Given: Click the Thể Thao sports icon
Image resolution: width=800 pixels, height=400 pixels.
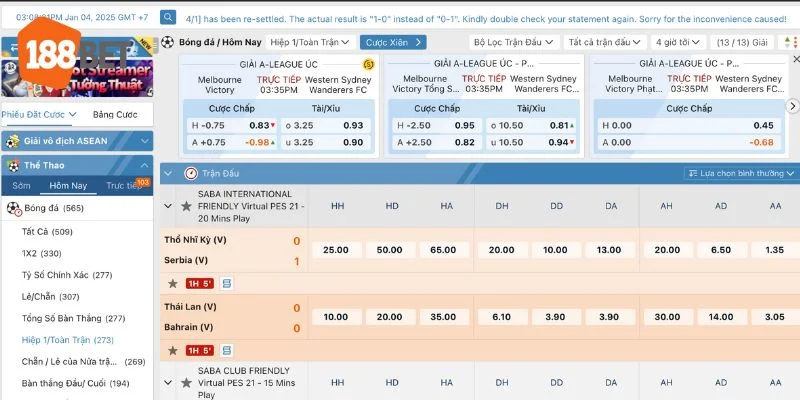Looking at the screenshot, I should 13,165.
